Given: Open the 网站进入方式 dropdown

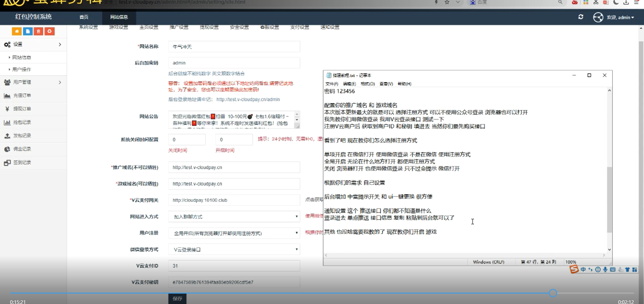Looking at the screenshot, I should (x=234, y=217).
